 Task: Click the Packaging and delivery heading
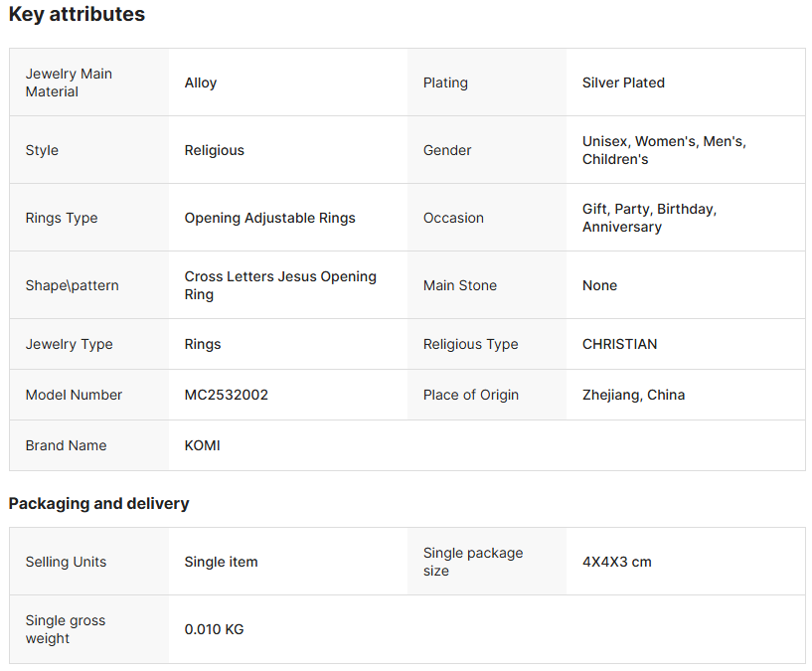click(98, 503)
